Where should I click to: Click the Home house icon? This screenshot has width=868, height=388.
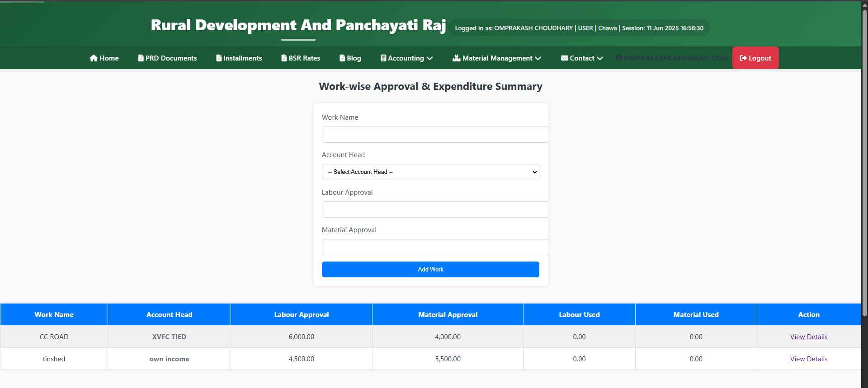click(x=94, y=58)
